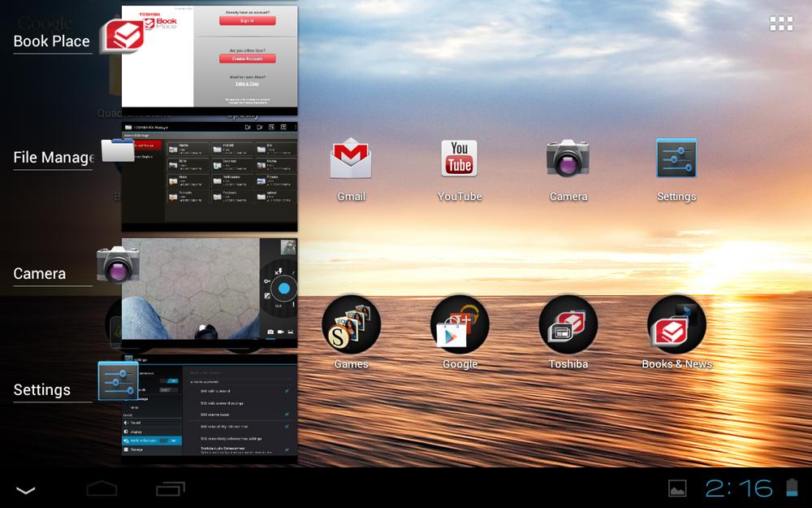Viewport: 812px width, 508px height.
Task: Tap Create Account in Book Place preview
Action: tap(247, 59)
